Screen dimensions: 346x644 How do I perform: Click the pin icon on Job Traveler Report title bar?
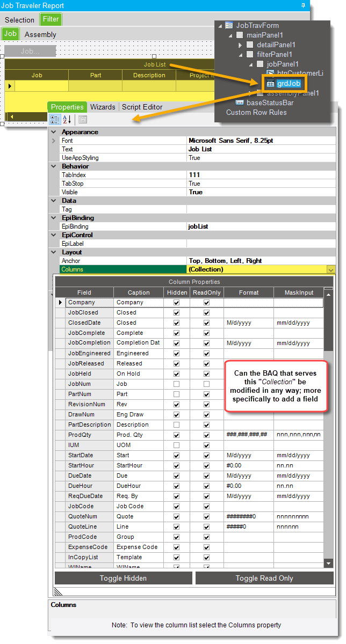pyautogui.click(x=303, y=5)
